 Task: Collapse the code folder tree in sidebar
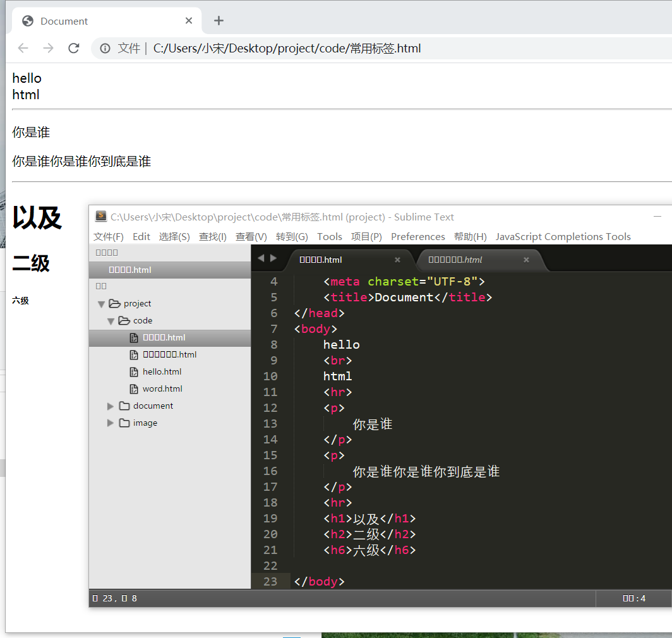tap(111, 320)
